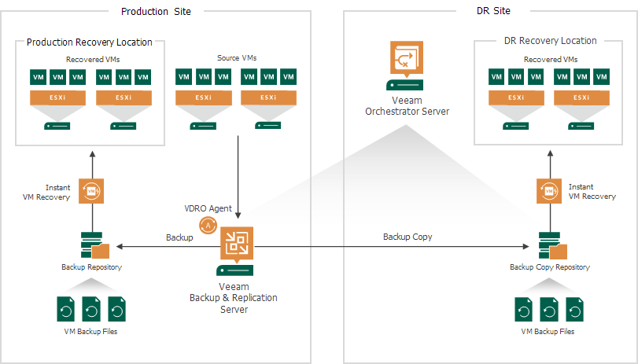This screenshot has height=364, width=638.
Task: Click "Instant VM Recovery" text in DR Site
Action: (x=592, y=192)
